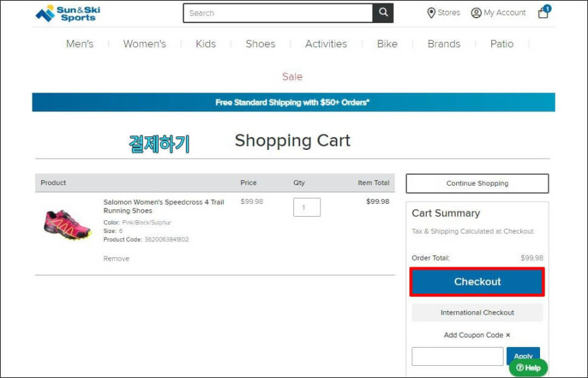This screenshot has width=588, height=378.
Task: Click the Shopping Cart heading
Action: point(293,140)
